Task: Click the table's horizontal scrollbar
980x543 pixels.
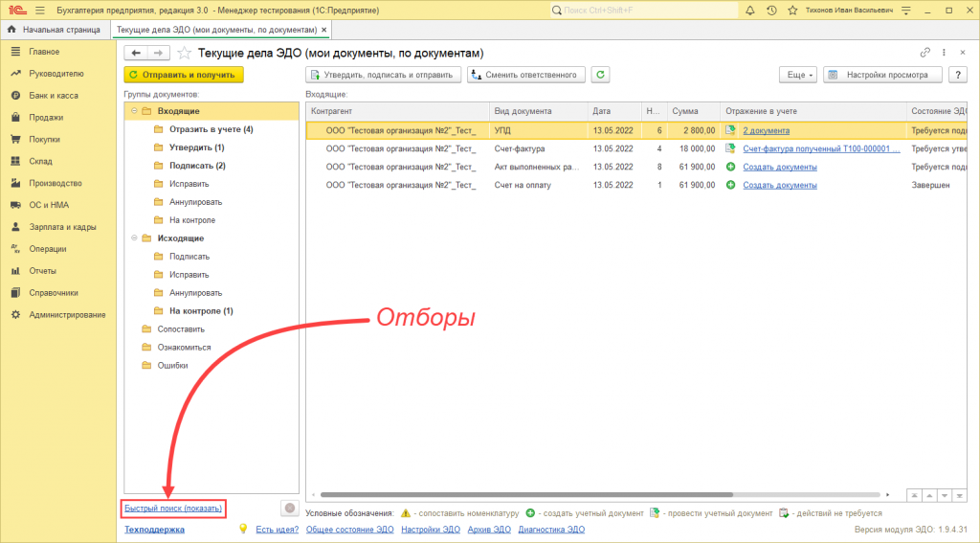Action: (526, 494)
